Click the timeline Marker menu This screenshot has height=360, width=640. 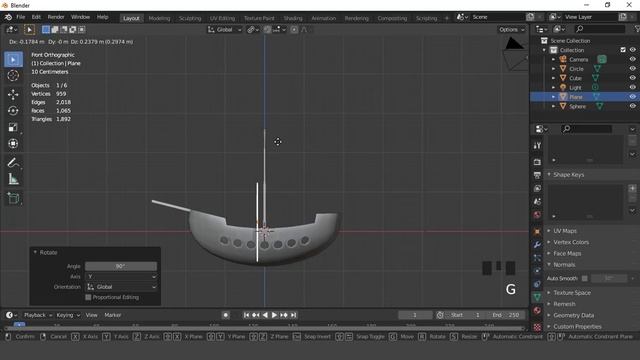(x=113, y=315)
